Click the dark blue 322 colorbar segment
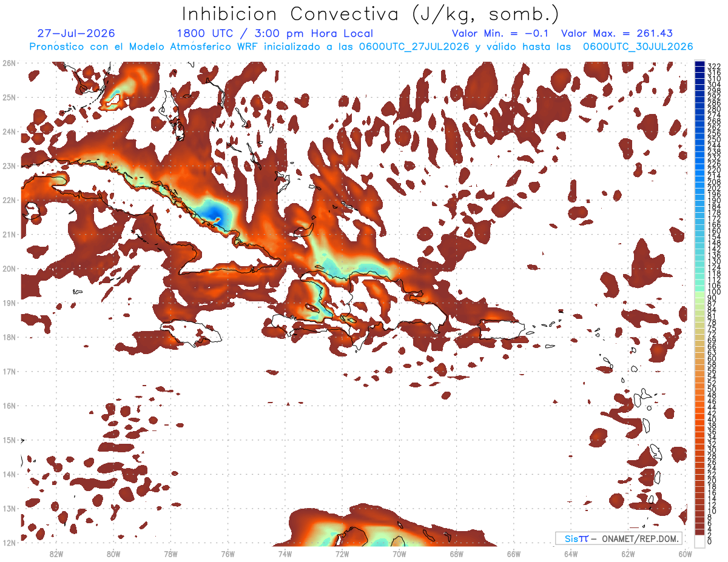The width and height of the screenshot is (728, 562). (700, 64)
